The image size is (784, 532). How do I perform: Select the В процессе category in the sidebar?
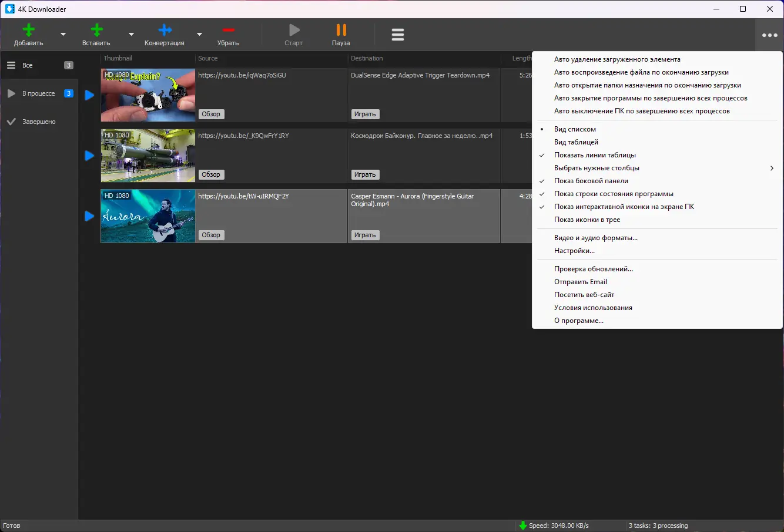(x=39, y=93)
